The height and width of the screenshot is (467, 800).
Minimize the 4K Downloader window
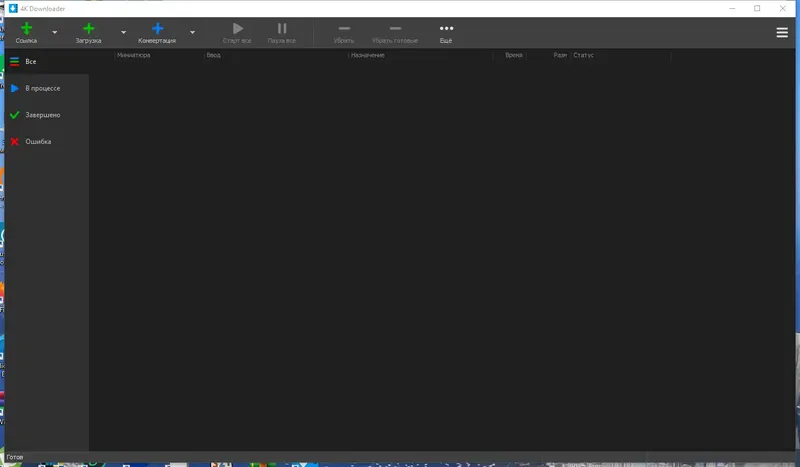point(732,8)
